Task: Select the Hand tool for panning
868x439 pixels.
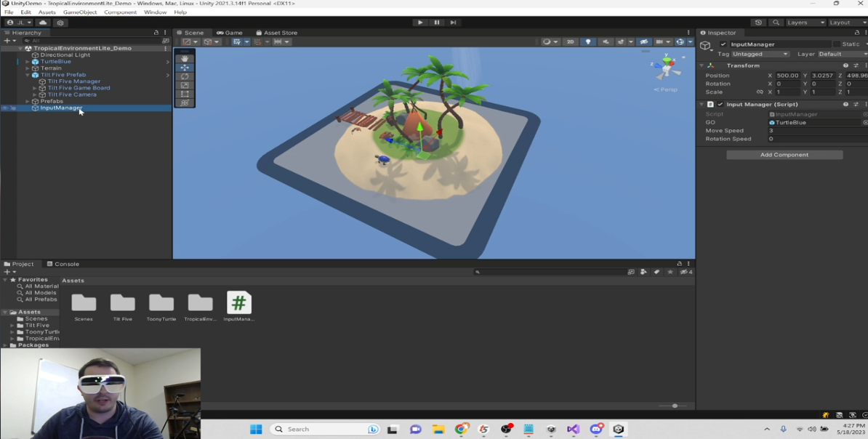Action: [x=185, y=58]
